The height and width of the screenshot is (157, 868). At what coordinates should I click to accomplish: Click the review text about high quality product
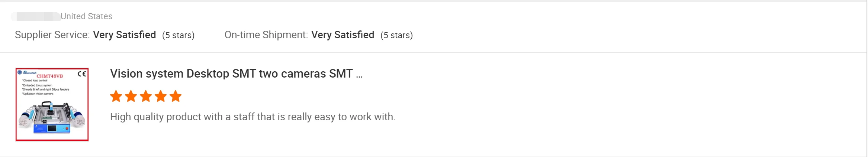coord(253,117)
